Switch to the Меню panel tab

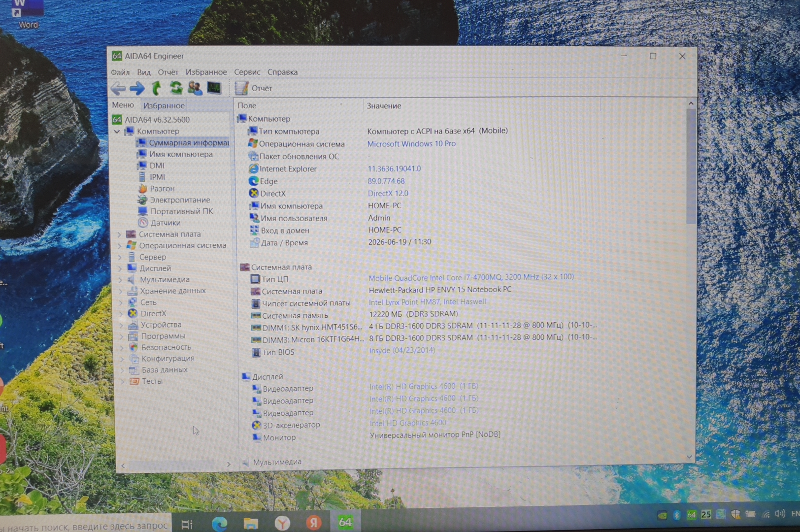point(123,105)
